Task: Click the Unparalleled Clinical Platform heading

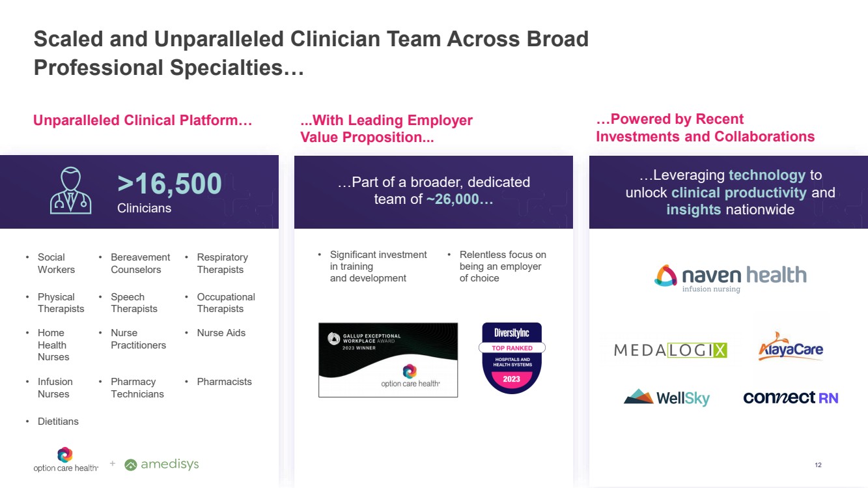Action: tap(143, 121)
